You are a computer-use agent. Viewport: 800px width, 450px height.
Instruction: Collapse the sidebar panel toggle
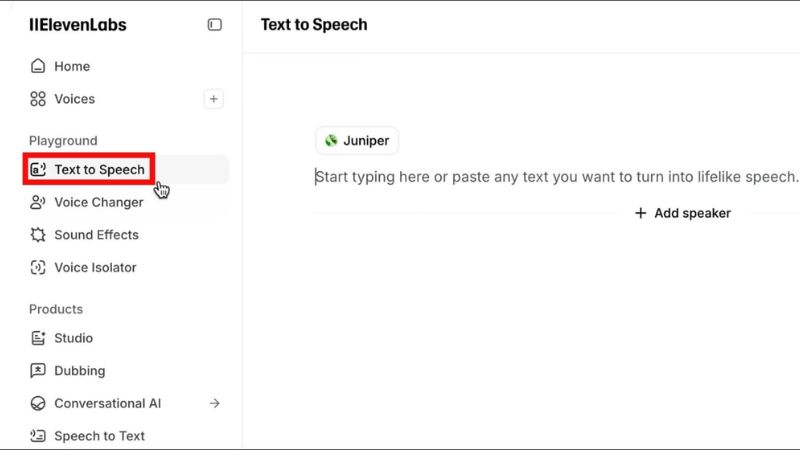click(x=214, y=25)
